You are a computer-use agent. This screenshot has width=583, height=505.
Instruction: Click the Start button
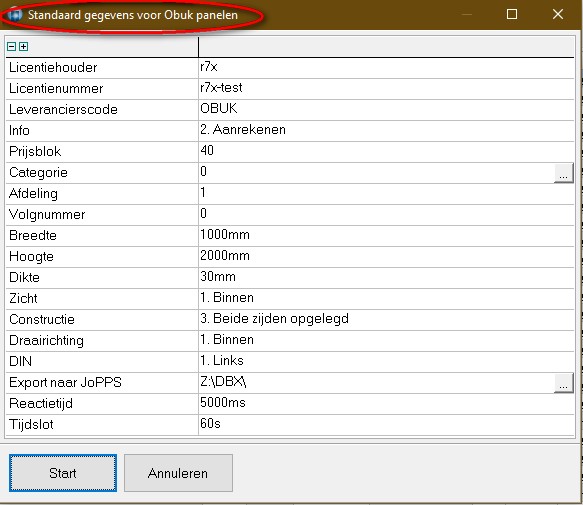(x=63, y=473)
